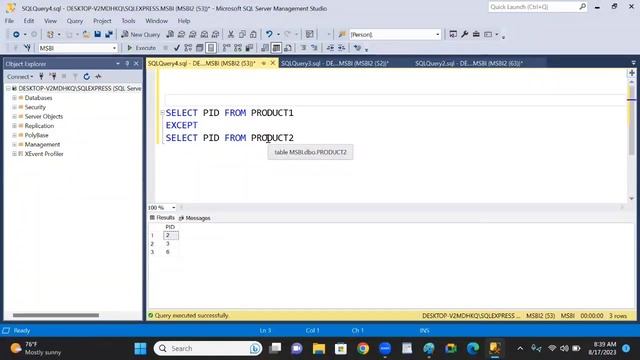Click the Disconnect plug icon in Object Explorer
Screen dimensions: 640x360
53,77
